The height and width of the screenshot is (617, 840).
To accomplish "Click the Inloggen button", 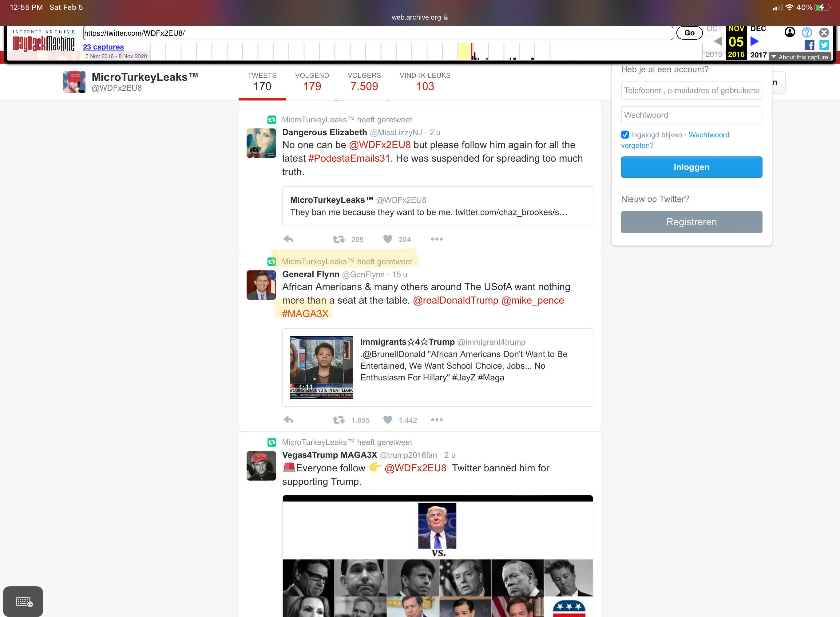I will coord(691,167).
